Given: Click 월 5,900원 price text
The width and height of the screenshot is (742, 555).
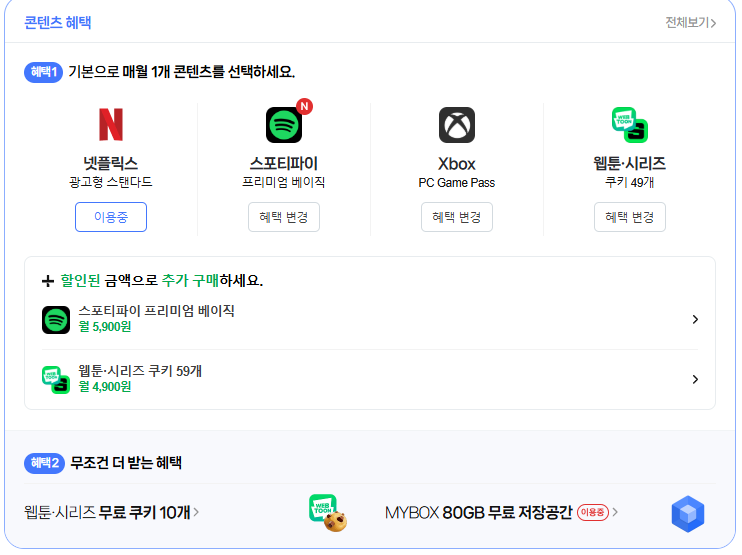Looking at the screenshot, I should click(x=105, y=327).
